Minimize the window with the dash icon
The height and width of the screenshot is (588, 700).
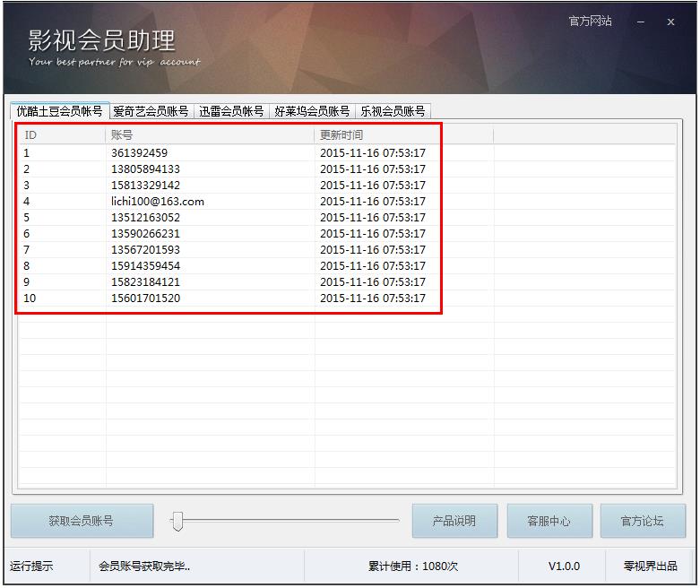coord(641,22)
